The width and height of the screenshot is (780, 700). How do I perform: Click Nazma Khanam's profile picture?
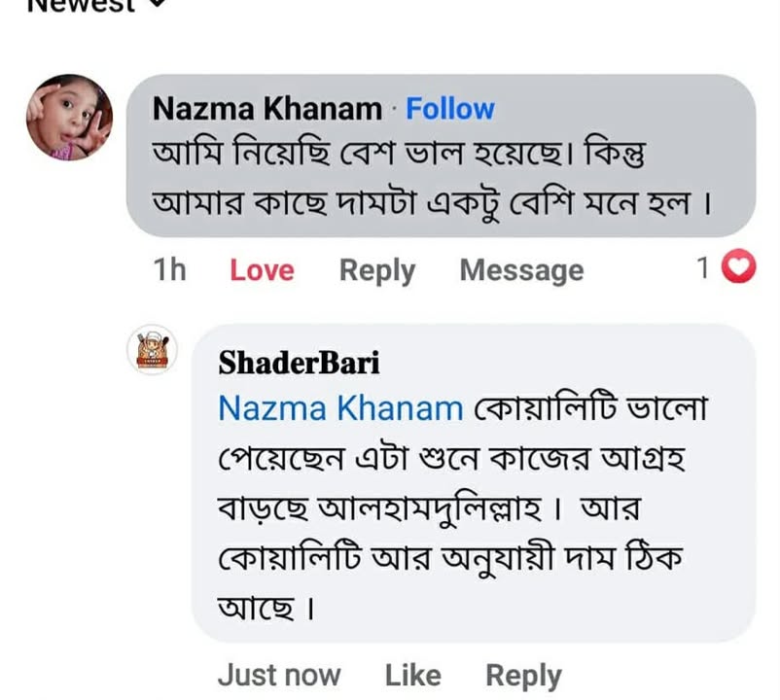pyautogui.click(x=69, y=117)
